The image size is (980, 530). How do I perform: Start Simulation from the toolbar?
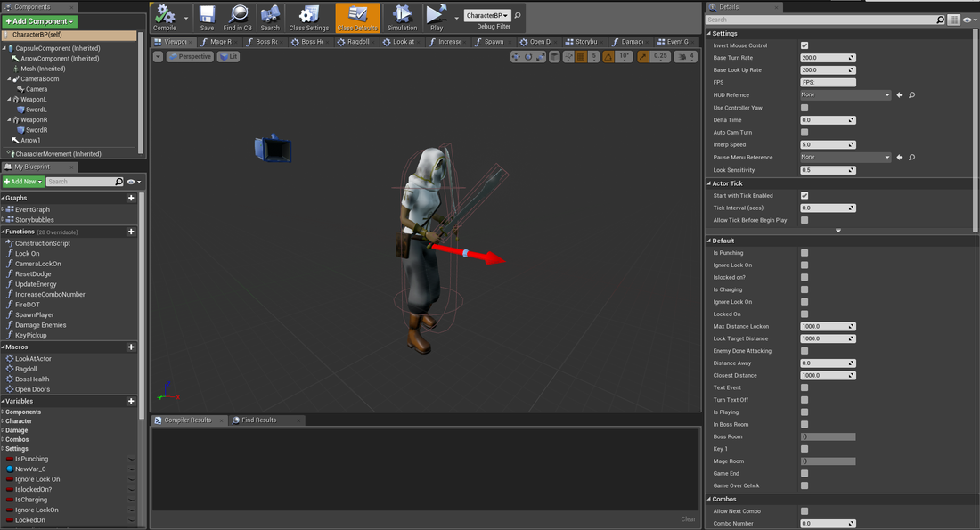click(402, 15)
